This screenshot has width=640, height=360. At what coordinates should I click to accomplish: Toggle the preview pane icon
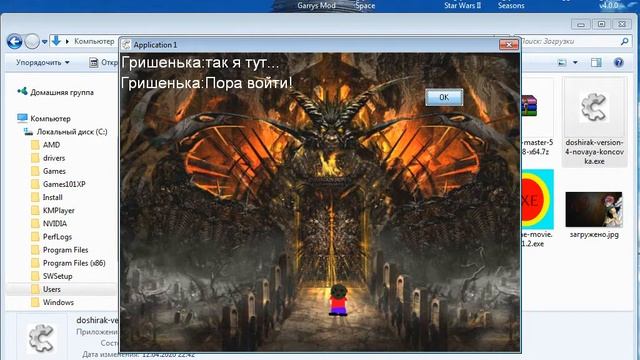coord(596,62)
